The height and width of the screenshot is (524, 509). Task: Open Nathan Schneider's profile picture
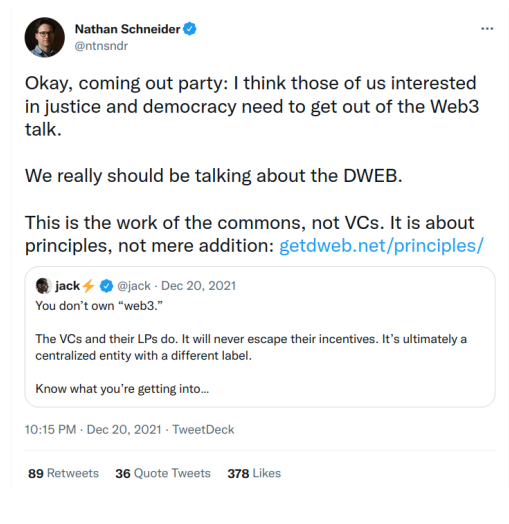tap(44, 37)
